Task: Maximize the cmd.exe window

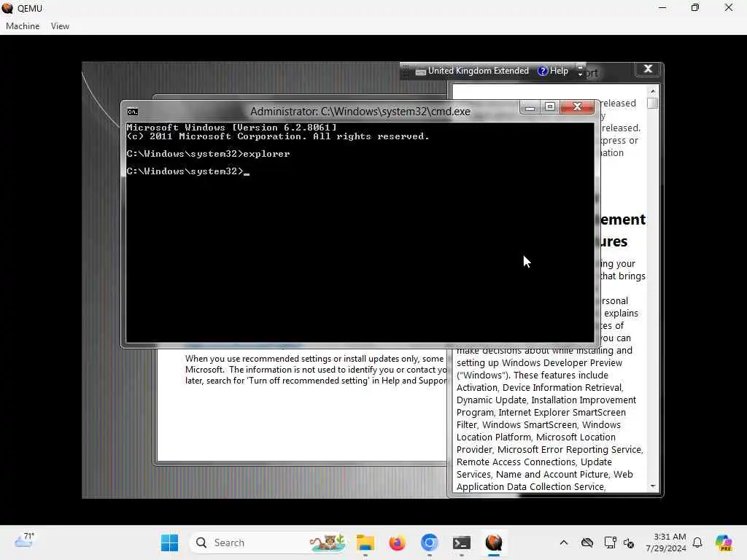Action: 550,107
